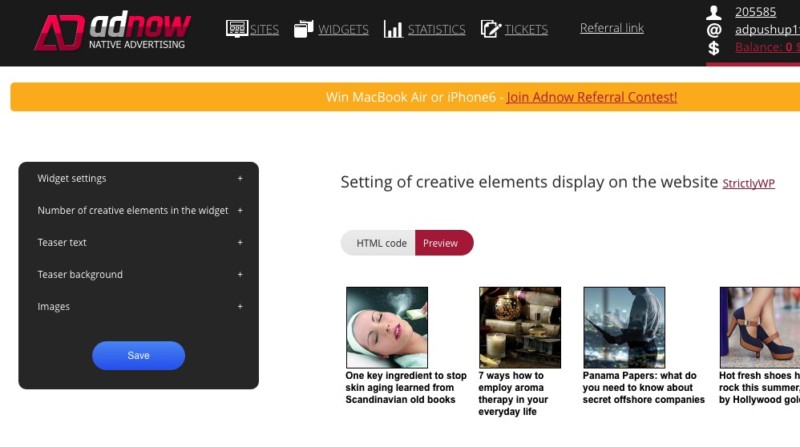Click the adpushup email link
Viewport: 800px width, 447px height.
(x=767, y=30)
